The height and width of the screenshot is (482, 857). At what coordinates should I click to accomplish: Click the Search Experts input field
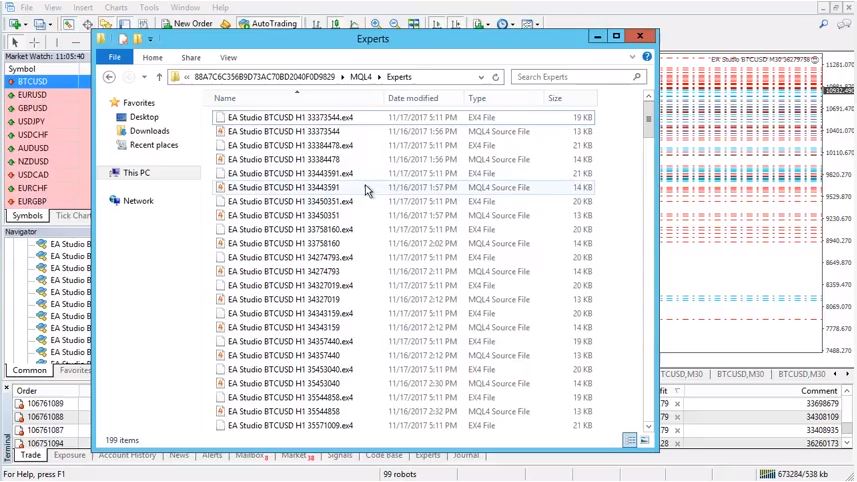coord(572,77)
